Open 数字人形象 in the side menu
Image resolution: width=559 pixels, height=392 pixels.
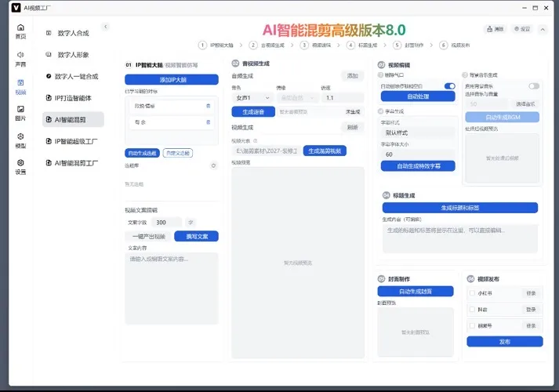point(73,55)
